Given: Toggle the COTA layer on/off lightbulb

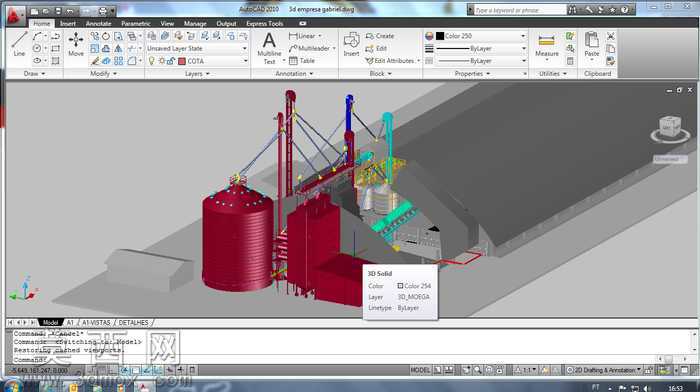Looking at the screenshot, I should coord(151,61).
